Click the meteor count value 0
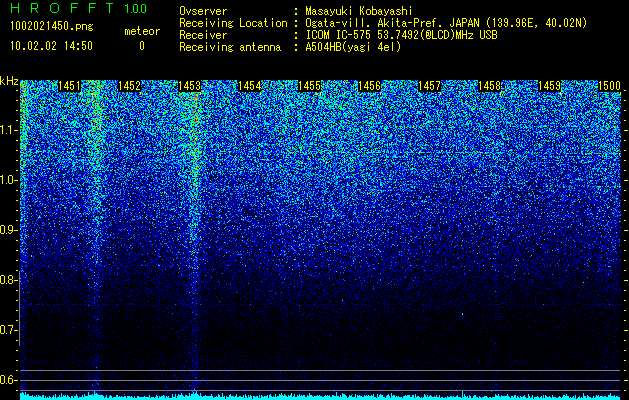This screenshot has height=400, width=629. tap(142, 46)
